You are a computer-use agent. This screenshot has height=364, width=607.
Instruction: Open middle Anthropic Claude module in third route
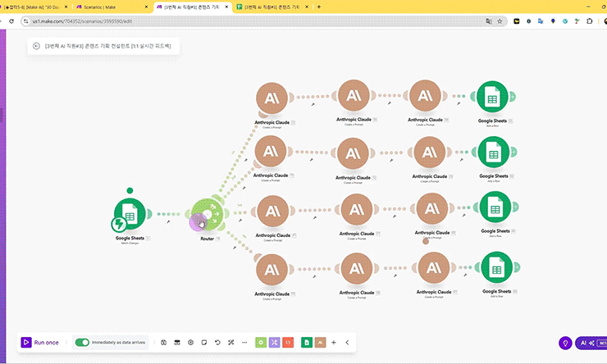click(357, 210)
